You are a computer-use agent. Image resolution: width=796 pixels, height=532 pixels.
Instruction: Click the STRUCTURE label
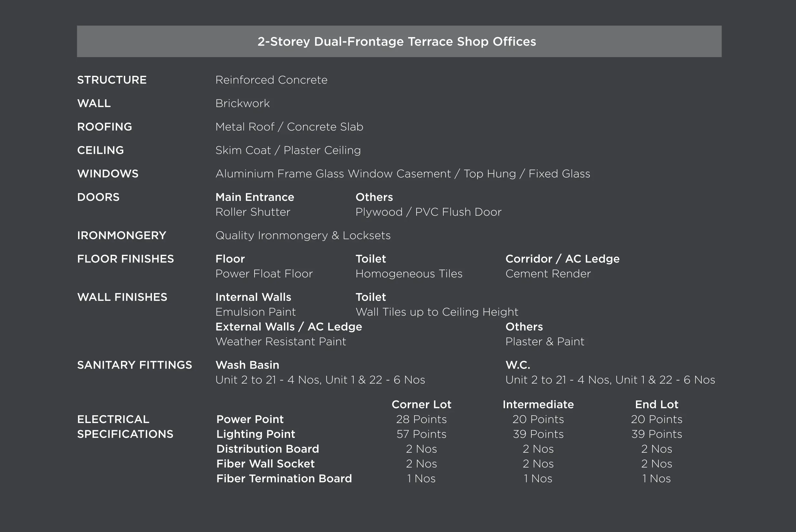pyautogui.click(x=112, y=80)
